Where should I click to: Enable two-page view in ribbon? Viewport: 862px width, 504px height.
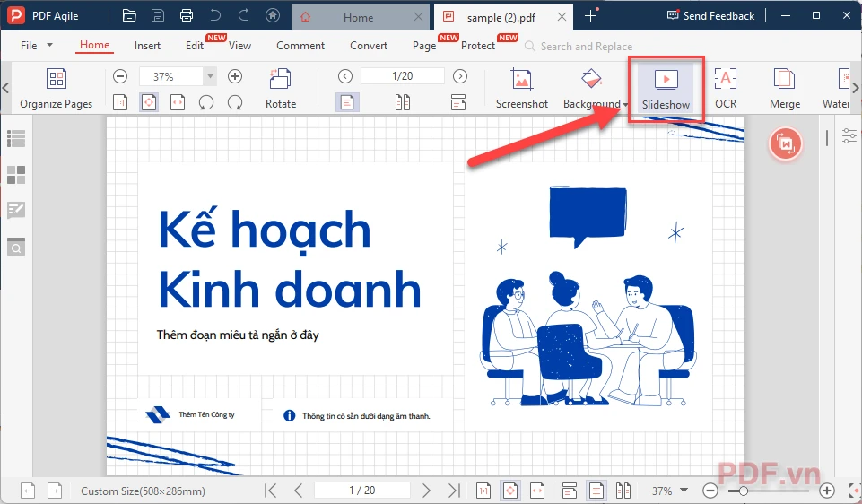pos(403,102)
